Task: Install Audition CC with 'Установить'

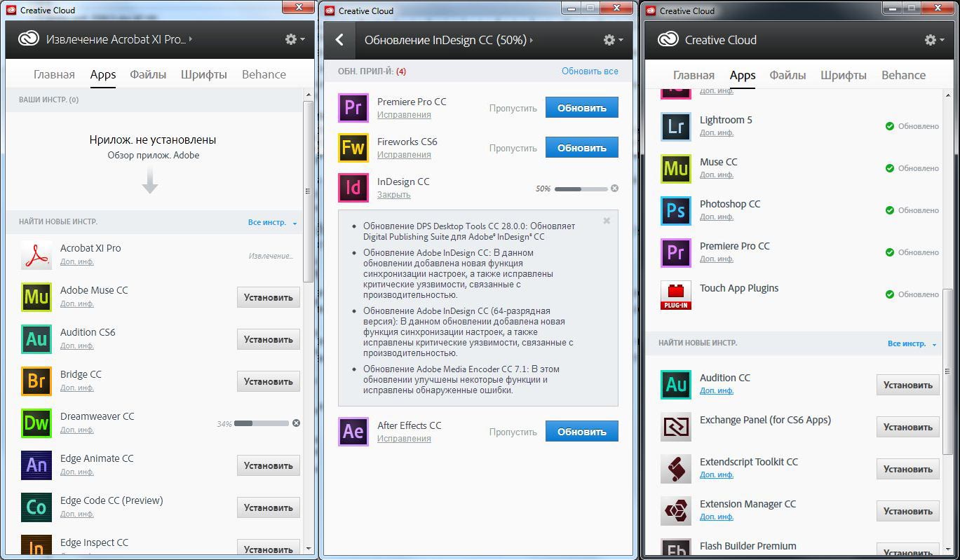Action: 908,385
